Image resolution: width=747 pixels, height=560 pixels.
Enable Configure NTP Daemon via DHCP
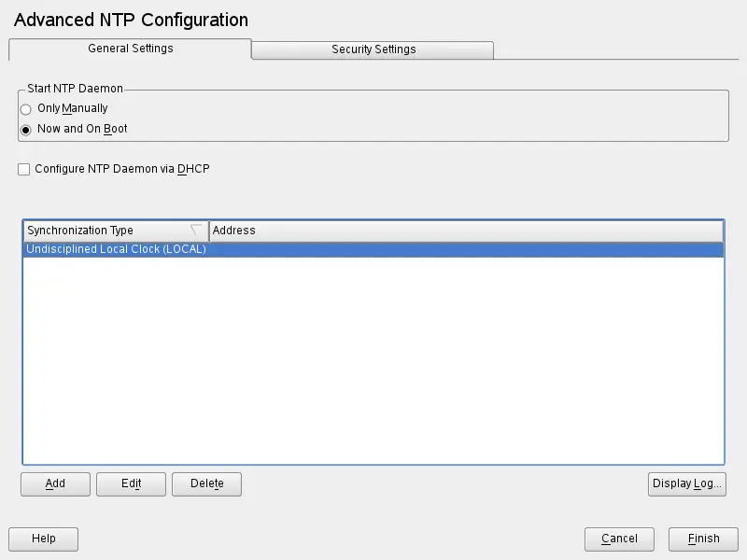click(24, 170)
